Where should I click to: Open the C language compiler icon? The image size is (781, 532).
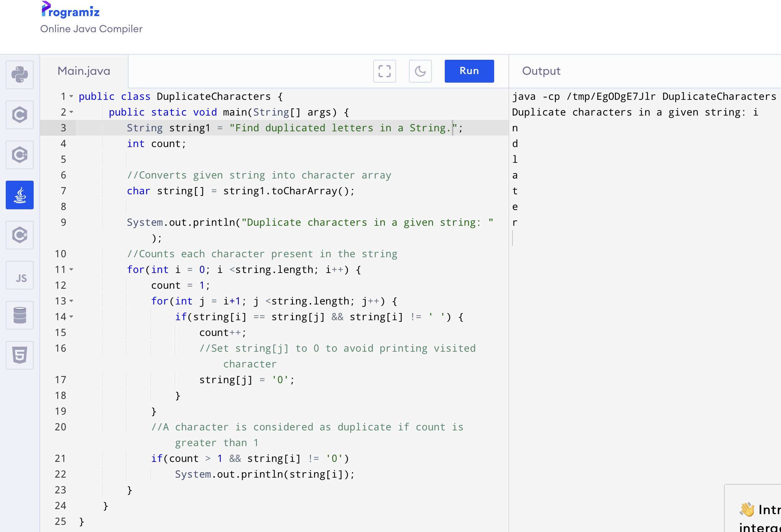coord(20,115)
